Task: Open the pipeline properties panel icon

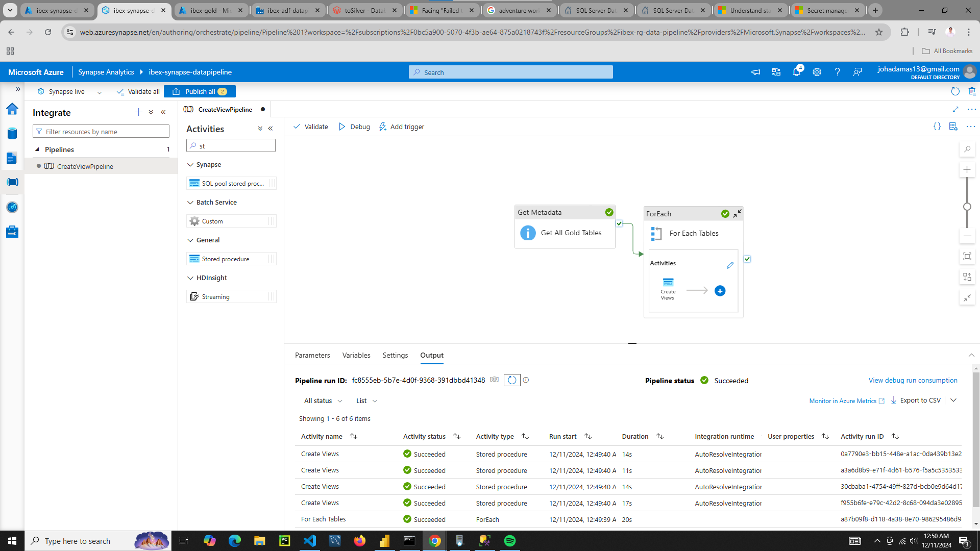Action: (x=953, y=127)
